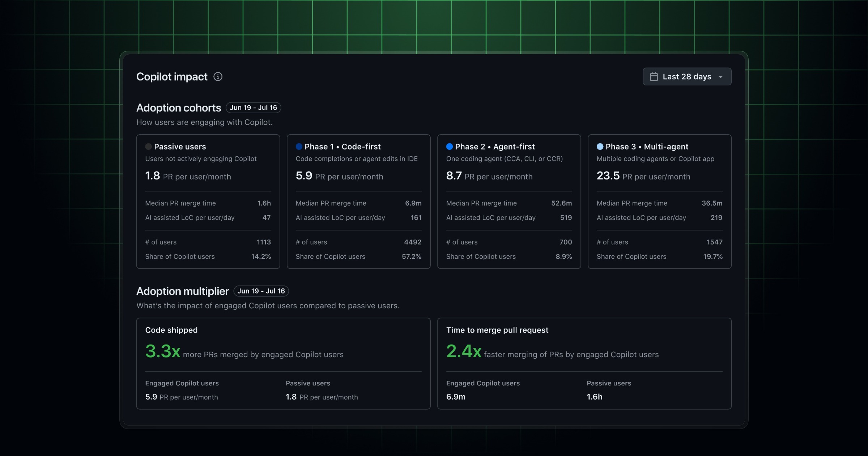This screenshot has height=456, width=868.
Task: Click the bright blue Phase 2 dot
Action: coord(450,147)
